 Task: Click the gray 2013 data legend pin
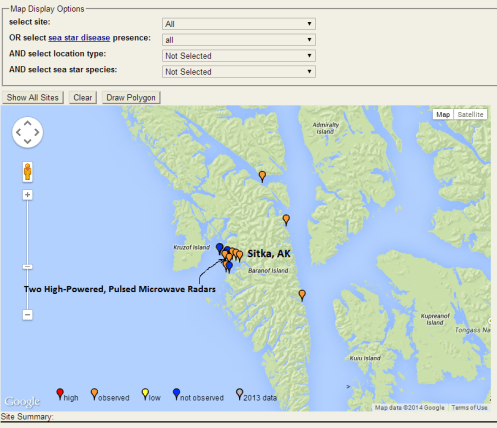[x=239, y=394]
